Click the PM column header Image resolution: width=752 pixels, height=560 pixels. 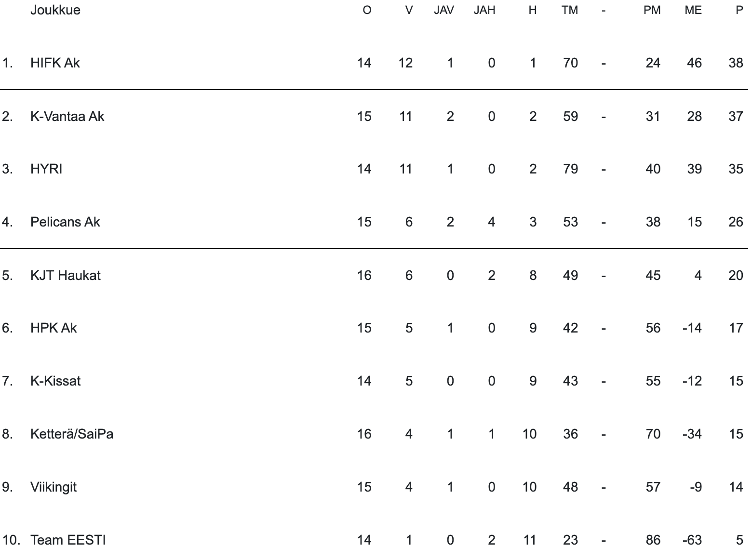tap(652, 10)
